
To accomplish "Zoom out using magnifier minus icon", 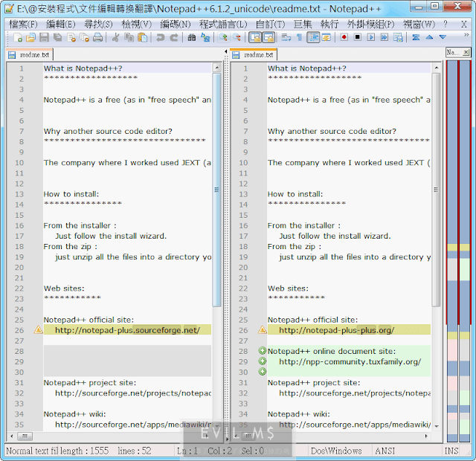I will point(237,37).
